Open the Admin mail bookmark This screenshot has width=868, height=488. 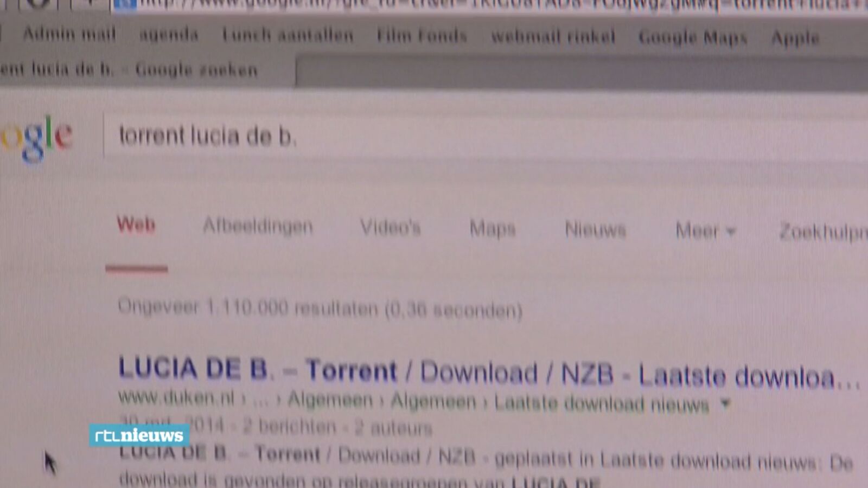(69, 34)
